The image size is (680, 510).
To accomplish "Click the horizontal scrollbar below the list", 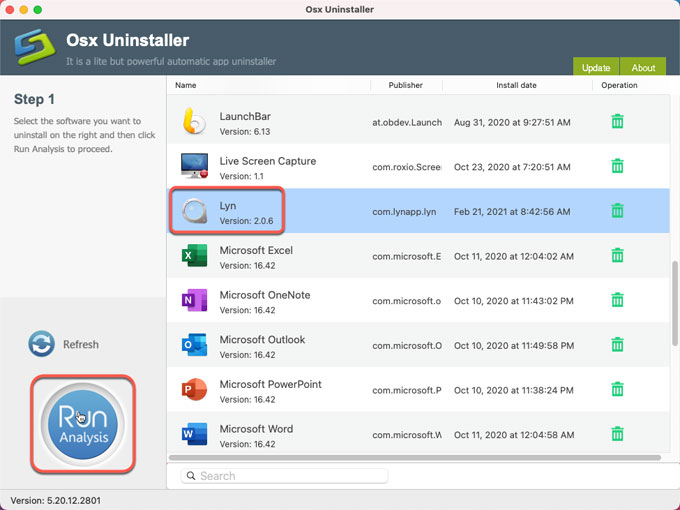I will (414, 457).
